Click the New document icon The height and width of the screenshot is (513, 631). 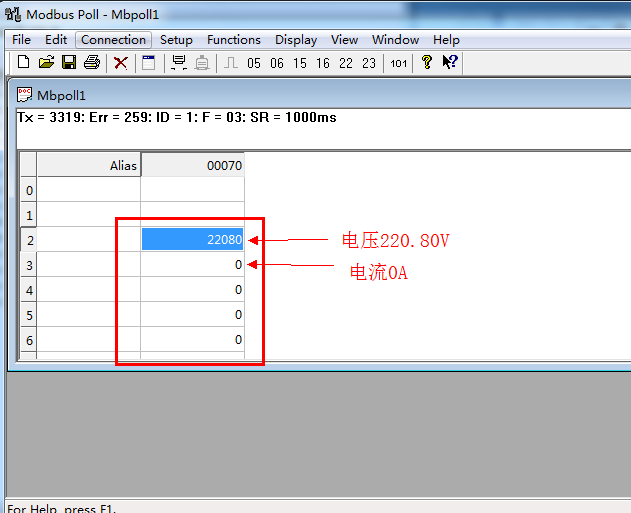tap(24, 63)
